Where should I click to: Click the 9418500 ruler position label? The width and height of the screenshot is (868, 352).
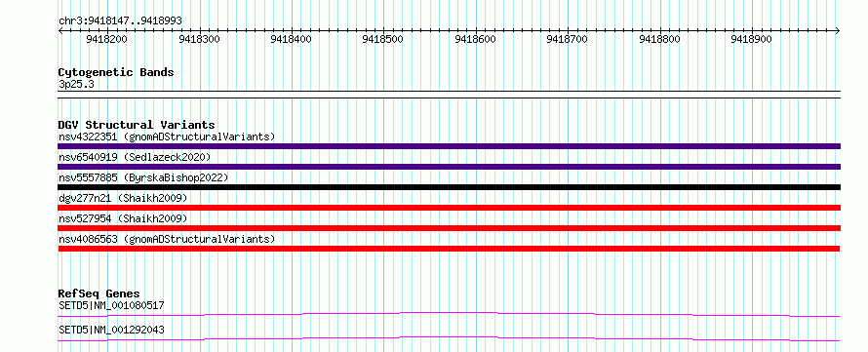pyautogui.click(x=383, y=40)
